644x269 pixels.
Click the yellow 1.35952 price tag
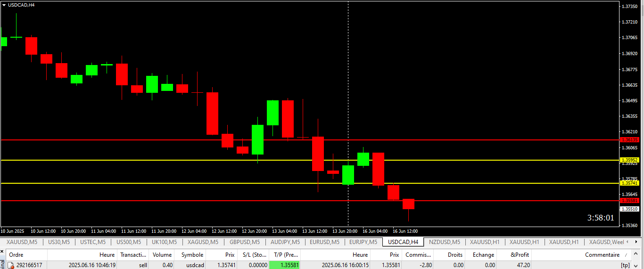[630, 160]
